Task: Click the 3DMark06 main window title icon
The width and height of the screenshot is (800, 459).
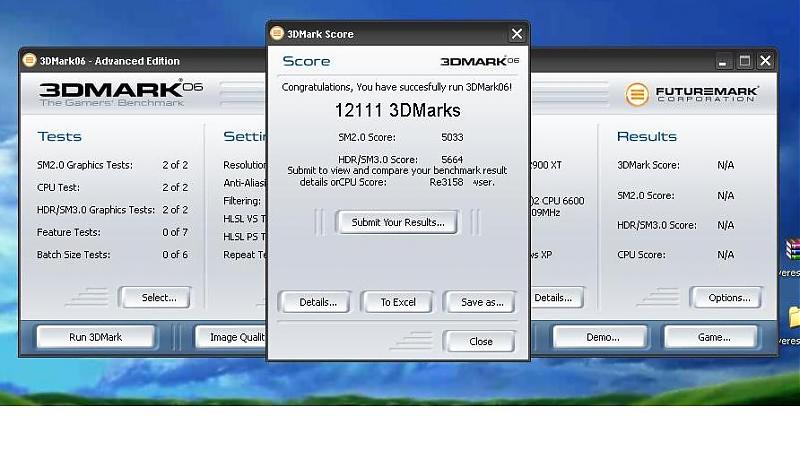Action: coord(30,60)
